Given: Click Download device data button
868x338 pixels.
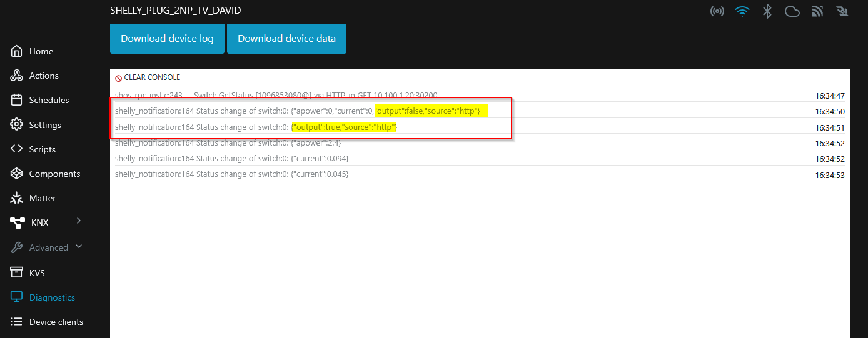Looking at the screenshot, I should click(286, 39).
